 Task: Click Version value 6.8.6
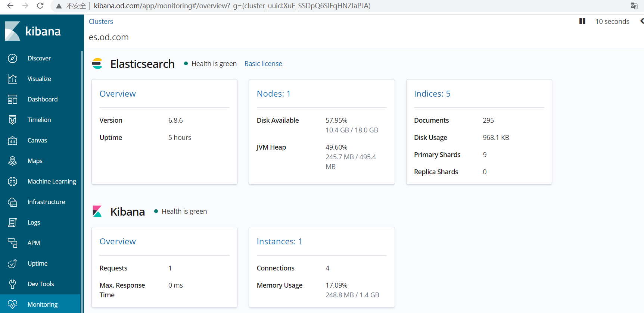175,120
